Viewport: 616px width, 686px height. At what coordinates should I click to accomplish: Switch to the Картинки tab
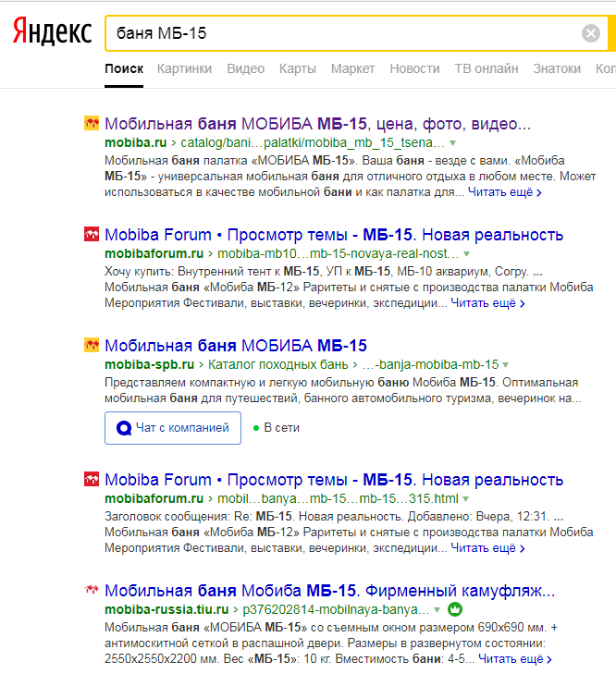[x=184, y=68]
